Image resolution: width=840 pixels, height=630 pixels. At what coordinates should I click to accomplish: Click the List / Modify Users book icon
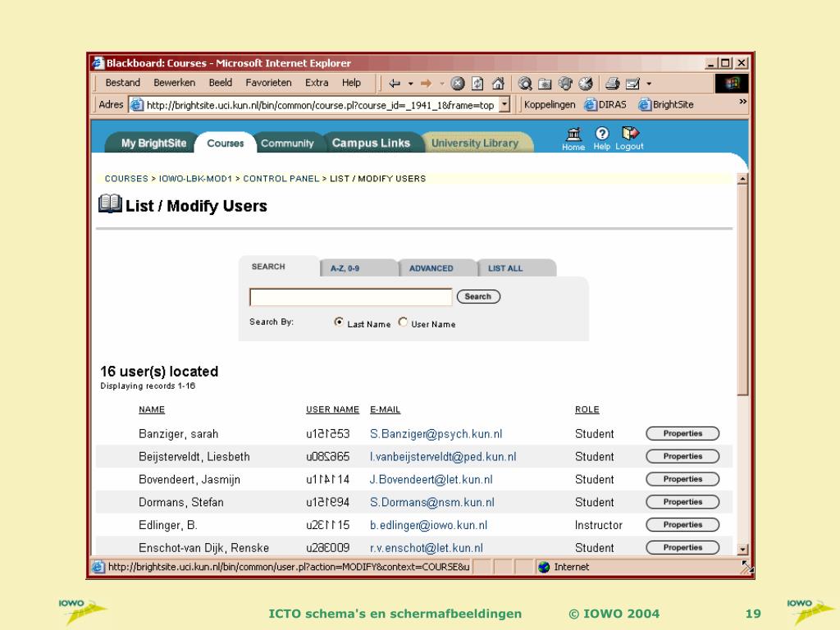click(111, 204)
